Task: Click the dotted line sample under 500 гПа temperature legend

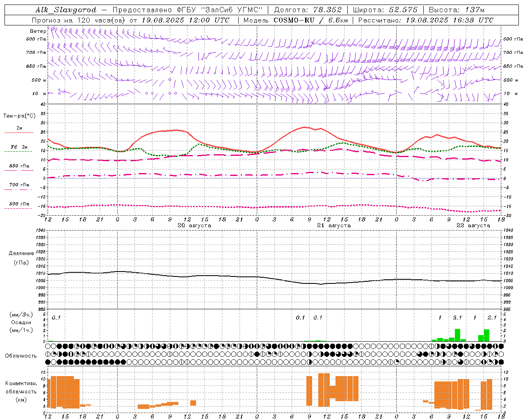Action: coord(19,208)
